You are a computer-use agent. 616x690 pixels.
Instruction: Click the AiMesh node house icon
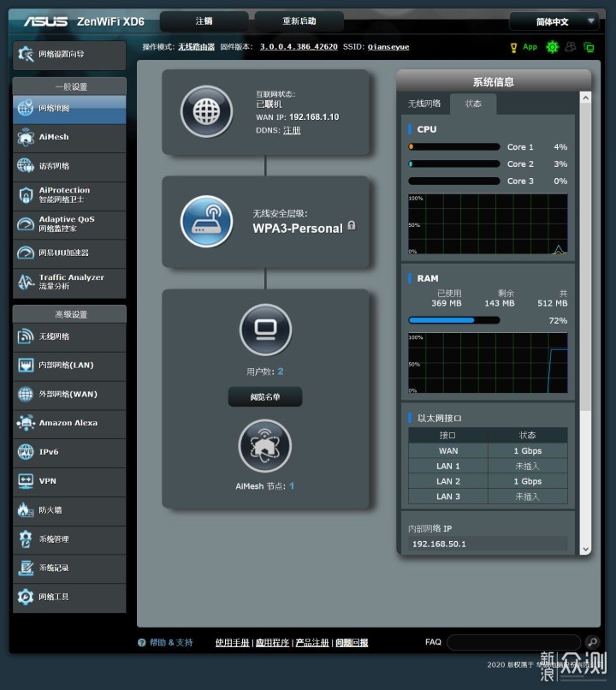tap(264, 446)
